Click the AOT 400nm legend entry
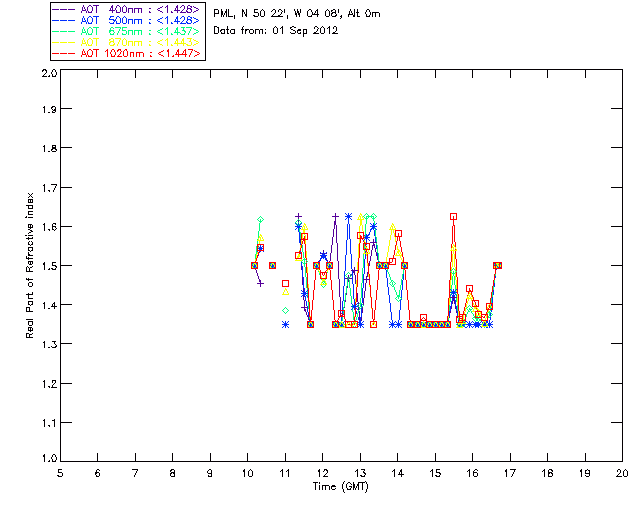Viewport: 640px width, 512px height. [x=127, y=8]
